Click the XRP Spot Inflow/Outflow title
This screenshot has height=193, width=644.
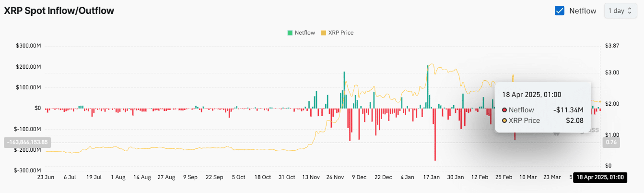click(x=59, y=11)
